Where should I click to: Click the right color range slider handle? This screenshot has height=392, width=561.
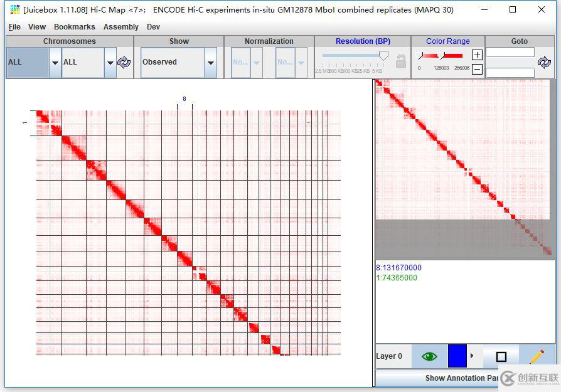444,56
